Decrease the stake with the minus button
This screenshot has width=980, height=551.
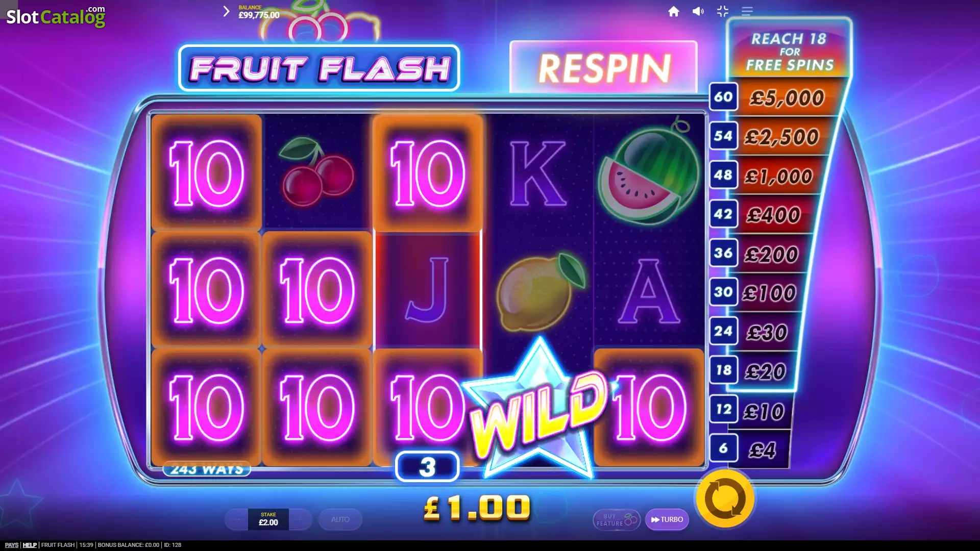tap(237, 519)
